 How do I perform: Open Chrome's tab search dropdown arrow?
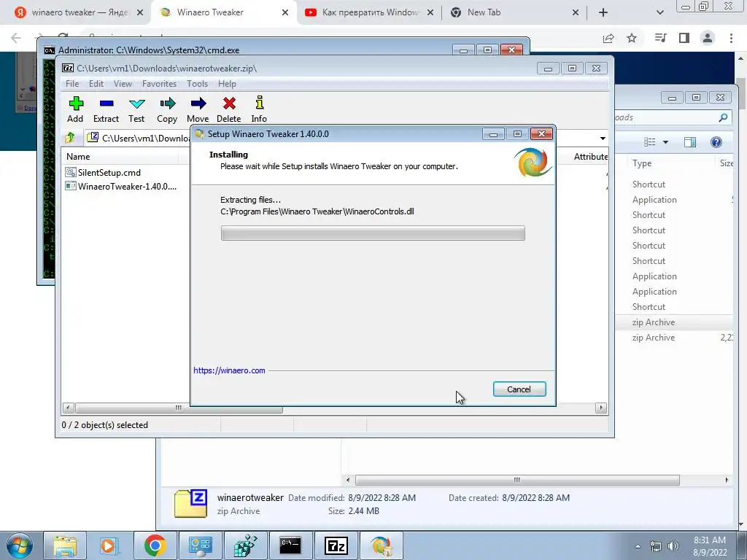(x=659, y=13)
